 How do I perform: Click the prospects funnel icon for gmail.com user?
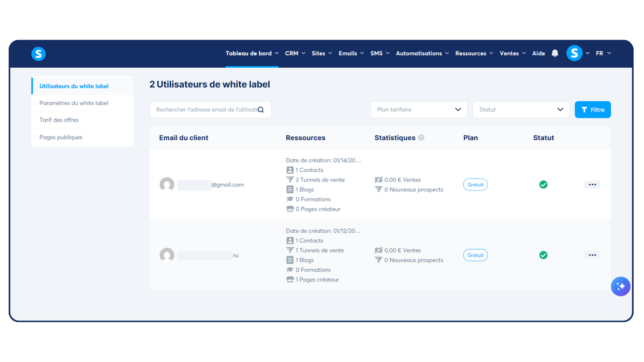pyautogui.click(x=379, y=190)
